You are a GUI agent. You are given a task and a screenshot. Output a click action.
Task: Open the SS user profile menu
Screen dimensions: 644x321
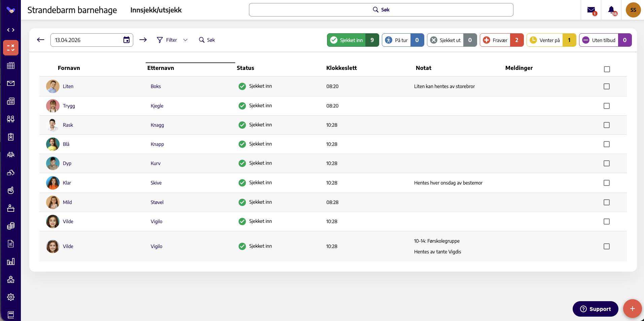[633, 10]
